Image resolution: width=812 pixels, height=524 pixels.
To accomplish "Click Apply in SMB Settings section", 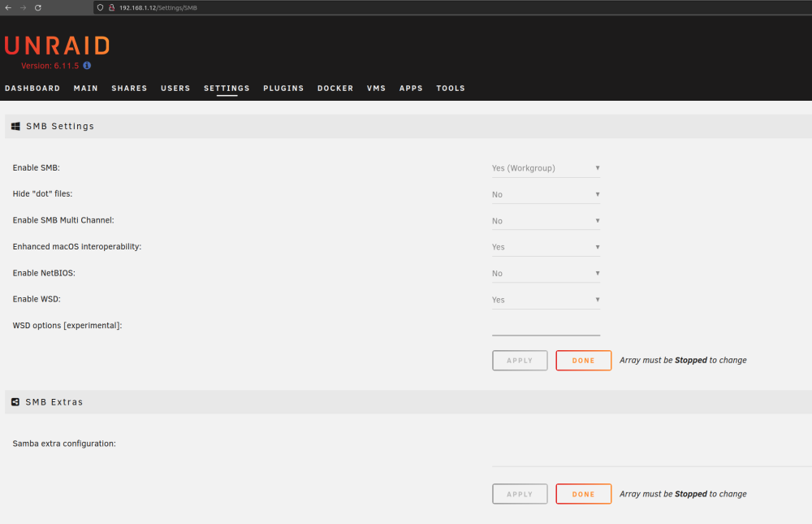I will pyautogui.click(x=520, y=361).
